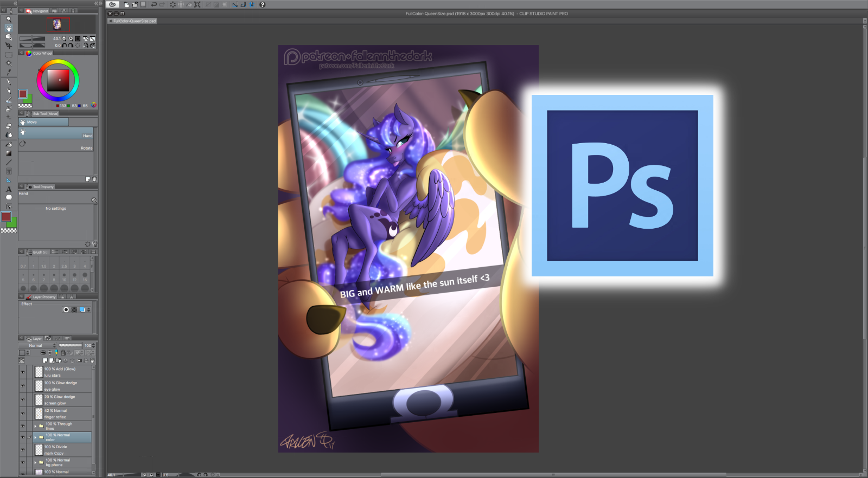Select the Text tool
This screenshot has height=478, width=868.
tap(9, 189)
